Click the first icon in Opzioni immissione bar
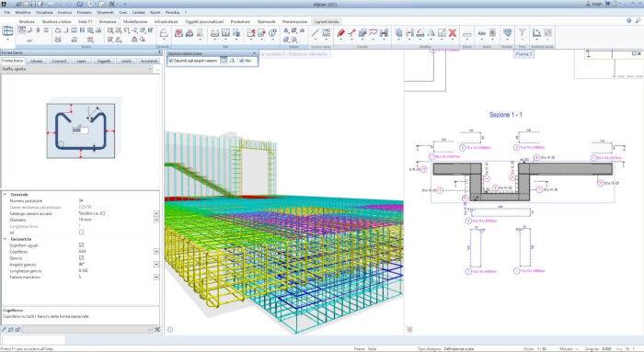 (x=224, y=61)
